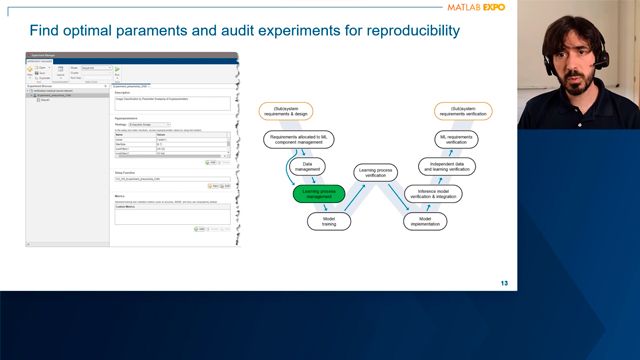Expand the Open button dropdown arrow
Viewport: 640px width, 360px height.
[49, 68]
